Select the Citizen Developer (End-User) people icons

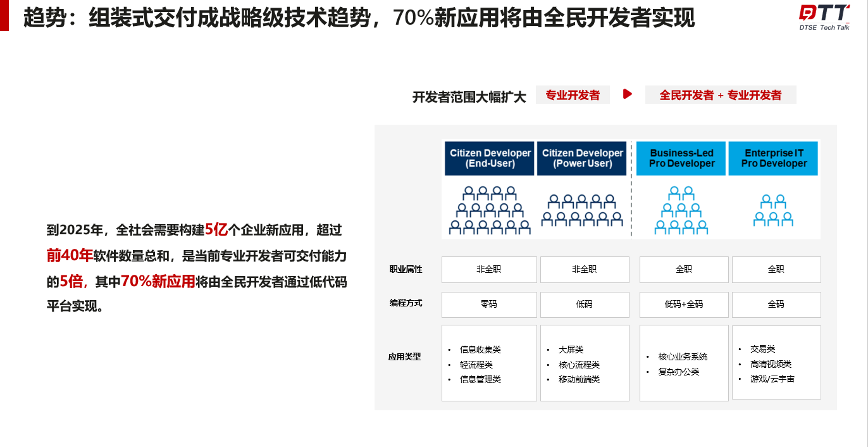coord(489,208)
